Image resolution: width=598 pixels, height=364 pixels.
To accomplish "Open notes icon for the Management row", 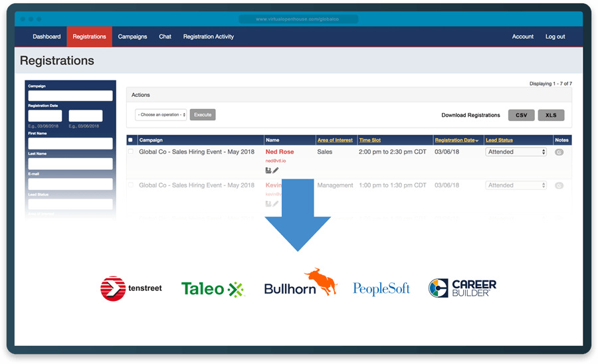I will (x=559, y=185).
